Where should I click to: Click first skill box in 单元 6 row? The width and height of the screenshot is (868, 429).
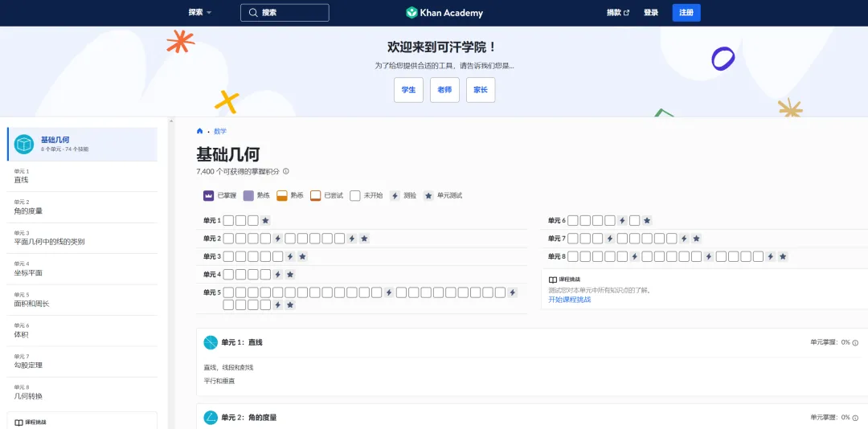(x=573, y=220)
